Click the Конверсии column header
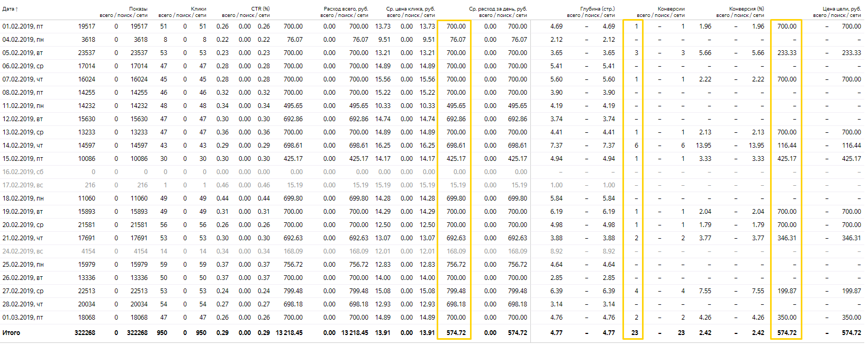This screenshot has width=868, height=344. pyautogui.click(x=671, y=9)
